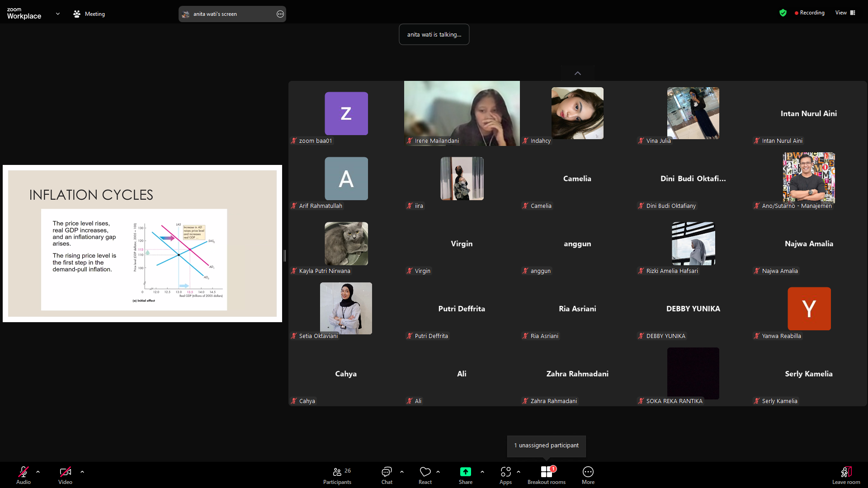Viewport: 868px width, 488px height.
Task: Click Ano/Sutarno - Manajemen's profile photo
Action: pyautogui.click(x=809, y=177)
